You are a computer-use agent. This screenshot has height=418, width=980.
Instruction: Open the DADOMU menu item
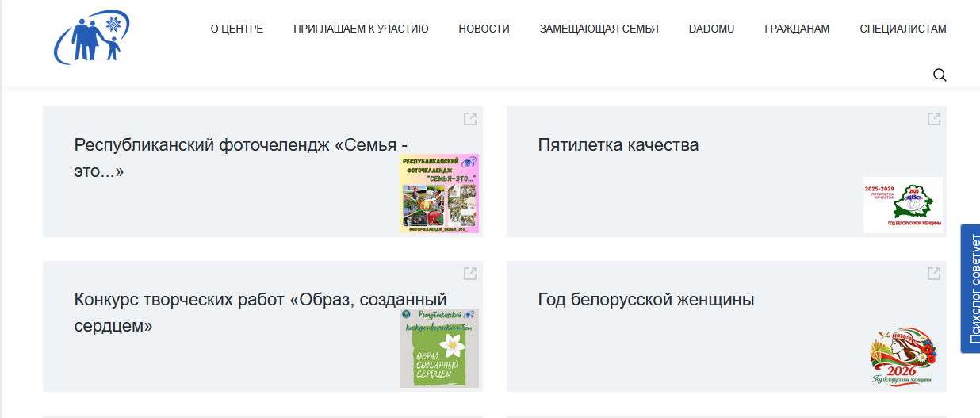[711, 29]
